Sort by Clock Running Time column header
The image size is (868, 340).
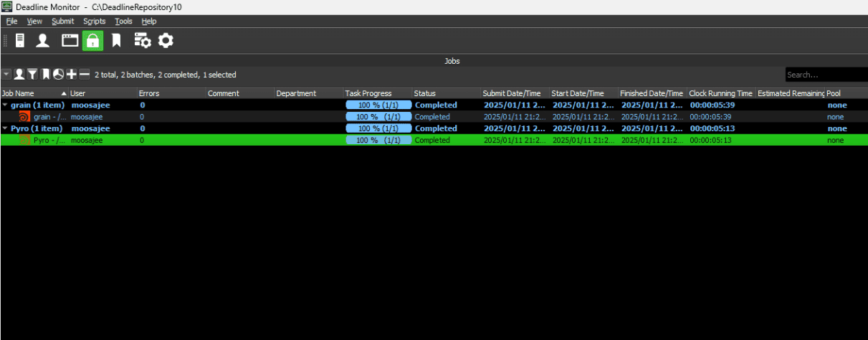coord(722,93)
